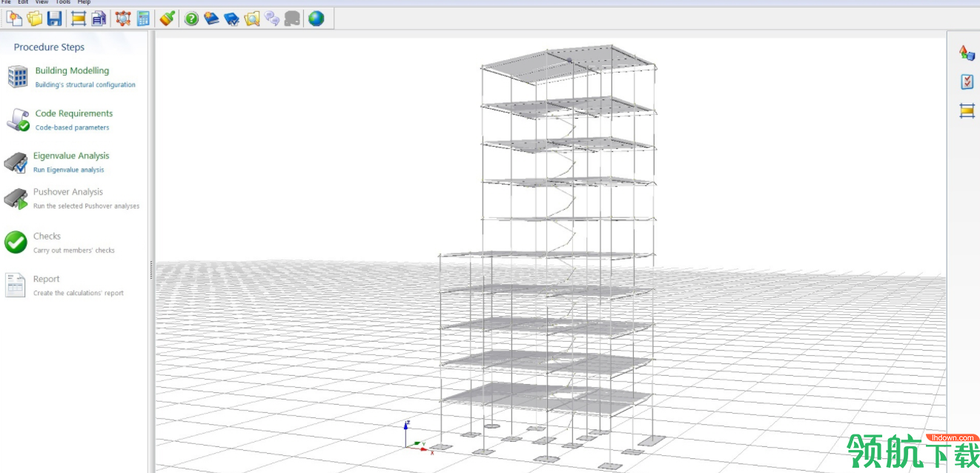
Task: Click the yellow beam icon on right sidebar
Action: (x=967, y=111)
